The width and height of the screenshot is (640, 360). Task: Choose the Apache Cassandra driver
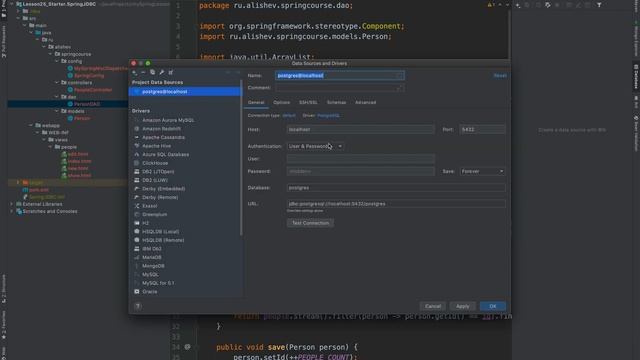(x=163, y=138)
